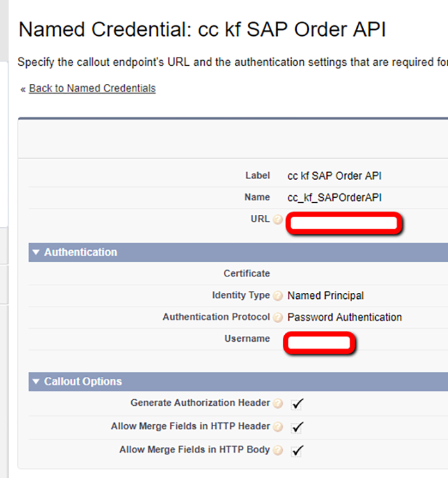Toggle the Generate Authorization Header checkbox
Image resolution: width=448 pixels, height=478 pixels.
tap(297, 404)
